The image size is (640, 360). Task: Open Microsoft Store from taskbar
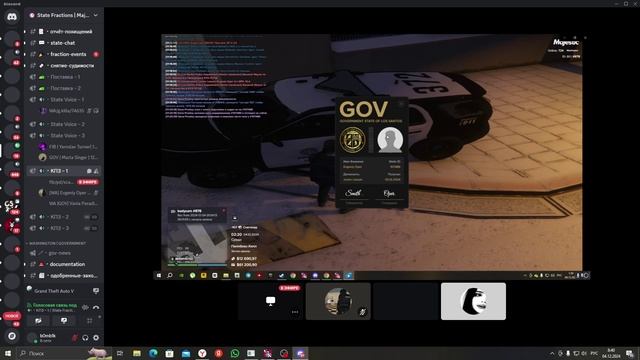(x=169, y=353)
